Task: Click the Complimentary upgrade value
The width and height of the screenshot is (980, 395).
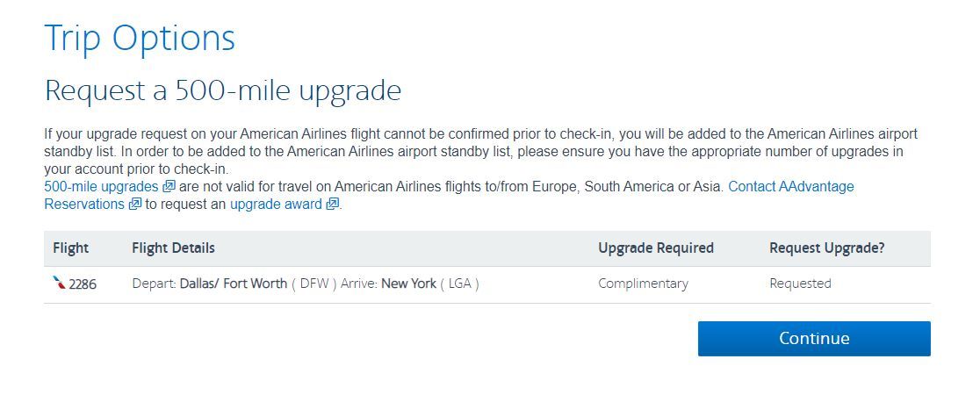Action: [643, 284]
